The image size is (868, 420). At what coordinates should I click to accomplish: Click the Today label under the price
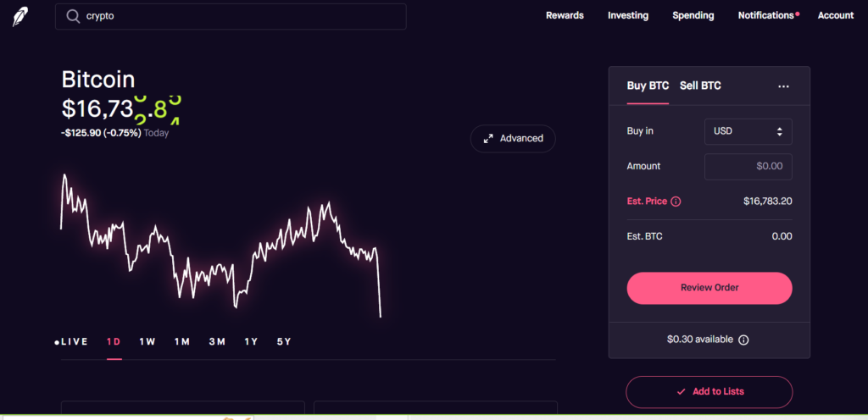156,133
